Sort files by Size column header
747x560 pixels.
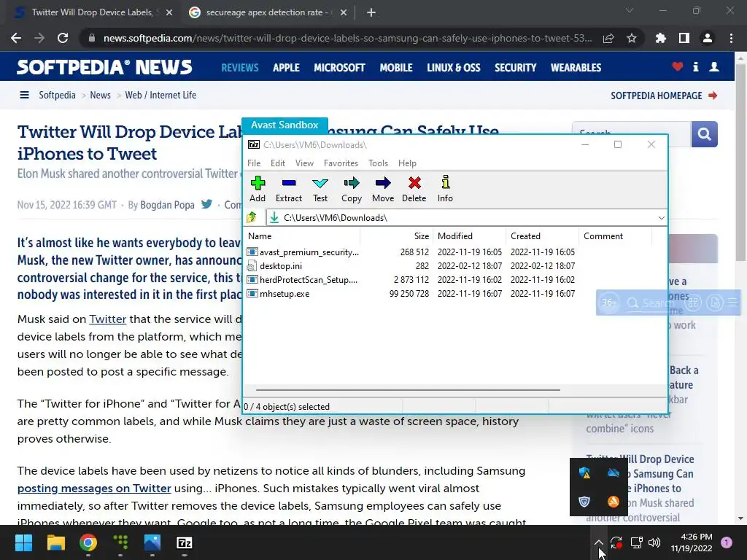coord(396,236)
